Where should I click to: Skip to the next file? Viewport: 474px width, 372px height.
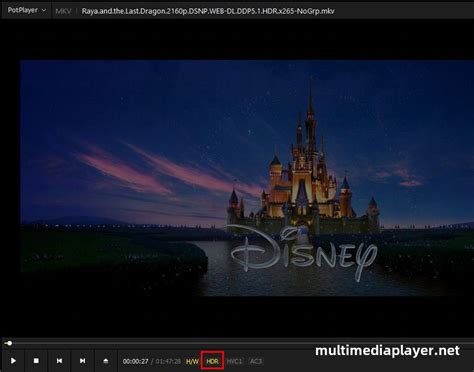pyautogui.click(x=82, y=361)
